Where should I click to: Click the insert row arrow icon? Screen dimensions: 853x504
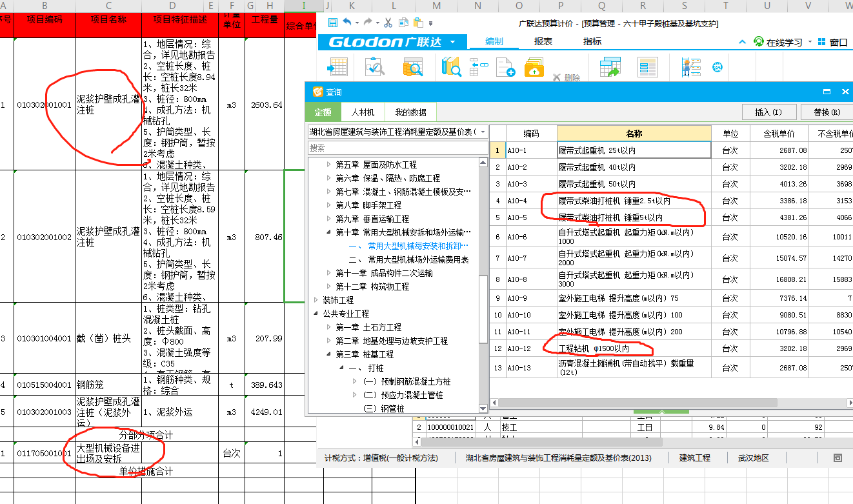point(479,66)
